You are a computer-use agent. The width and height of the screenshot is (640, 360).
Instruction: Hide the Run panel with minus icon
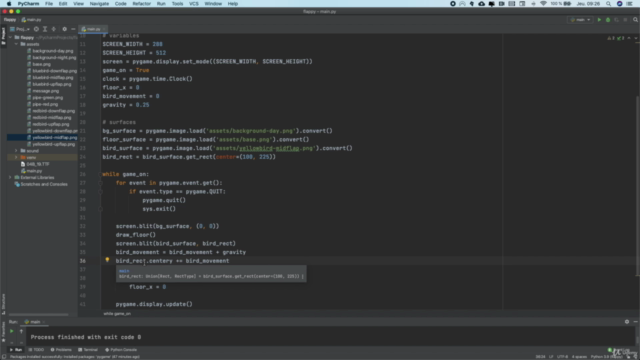(x=636, y=322)
